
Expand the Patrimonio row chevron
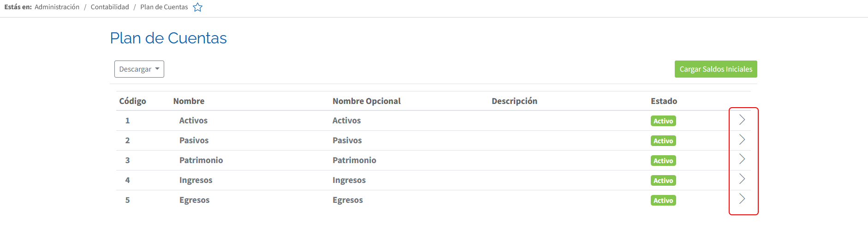pos(742,159)
